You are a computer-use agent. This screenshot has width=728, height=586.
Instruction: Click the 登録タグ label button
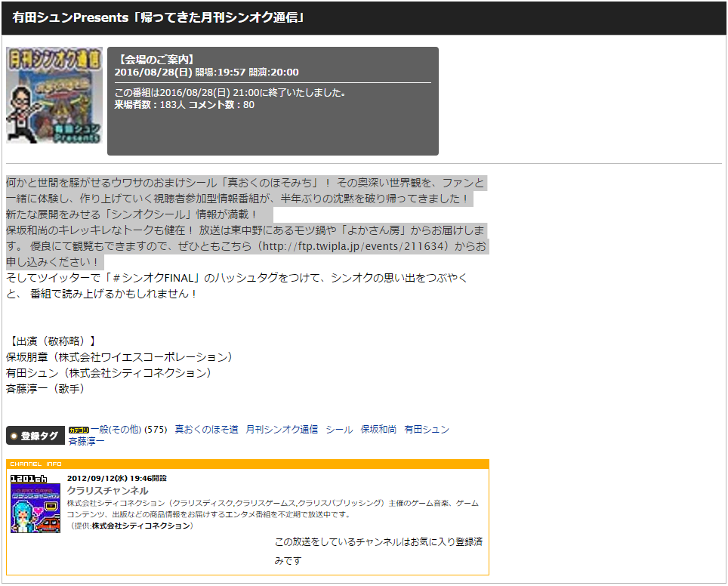tap(35, 436)
